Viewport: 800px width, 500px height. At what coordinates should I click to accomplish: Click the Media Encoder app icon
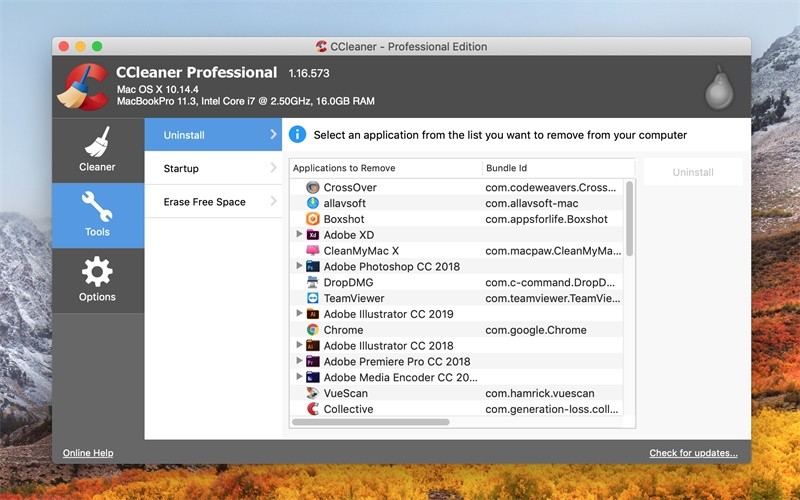click(x=313, y=377)
